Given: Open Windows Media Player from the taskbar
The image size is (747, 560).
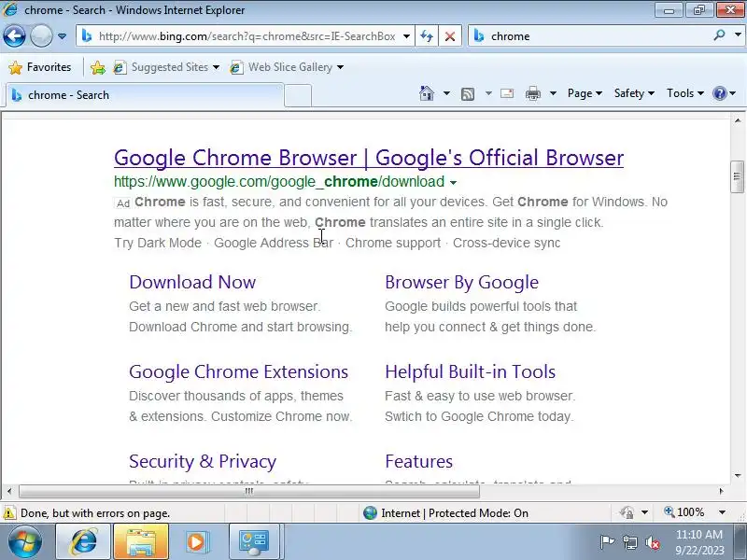Looking at the screenshot, I should (196, 542).
